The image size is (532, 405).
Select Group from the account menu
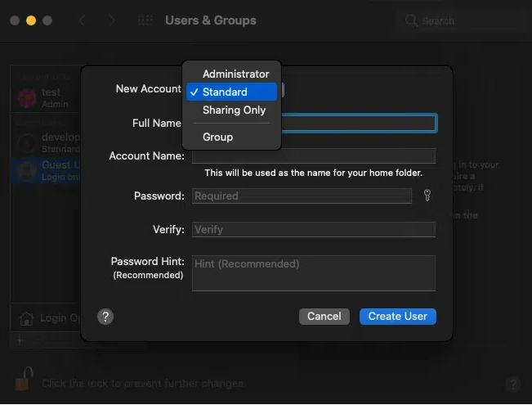pos(217,137)
